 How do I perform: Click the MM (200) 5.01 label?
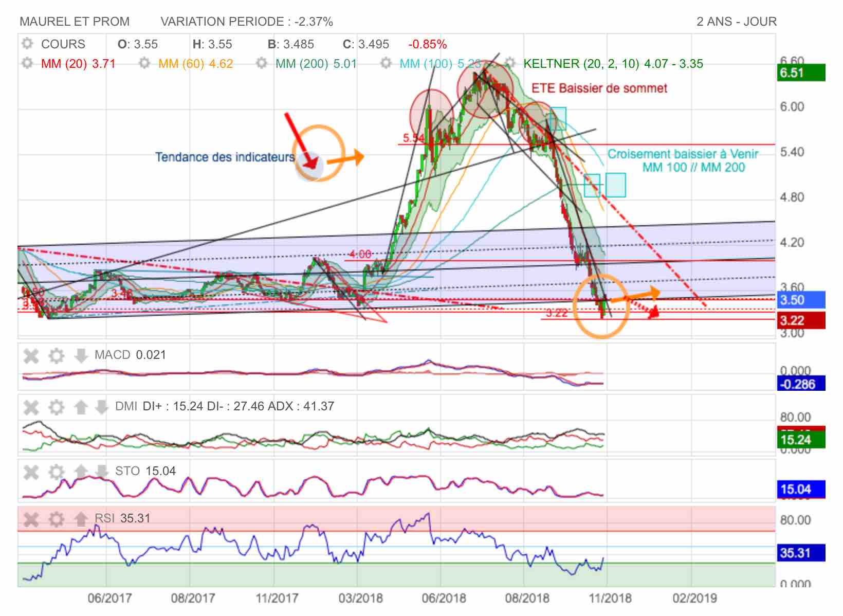tap(316, 64)
